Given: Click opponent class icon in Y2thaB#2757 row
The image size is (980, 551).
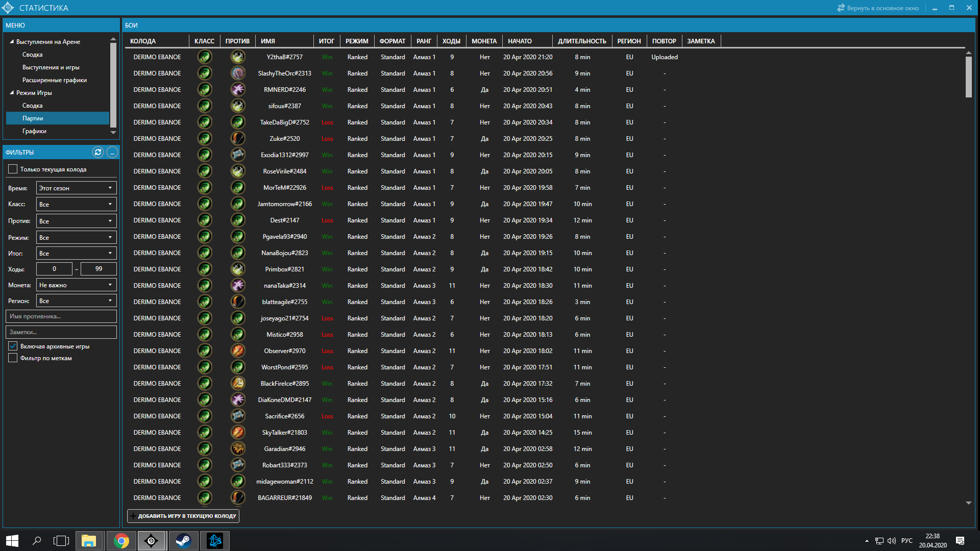Looking at the screenshot, I should tap(237, 57).
